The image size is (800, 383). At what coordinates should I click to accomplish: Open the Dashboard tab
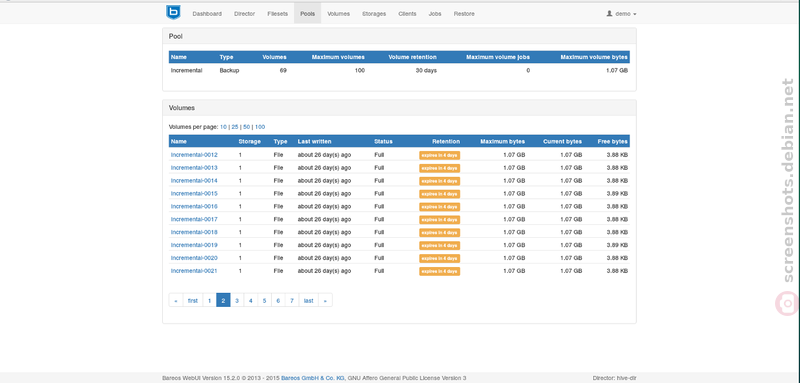(207, 14)
